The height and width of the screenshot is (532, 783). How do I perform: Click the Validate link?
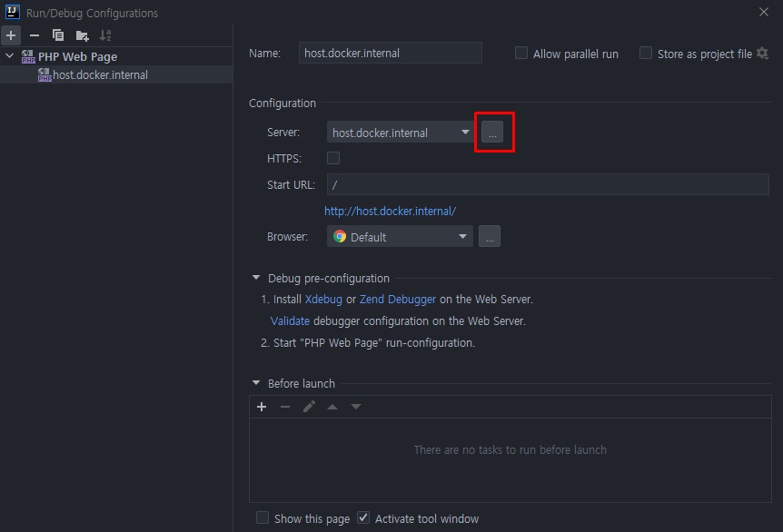(x=290, y=320)
